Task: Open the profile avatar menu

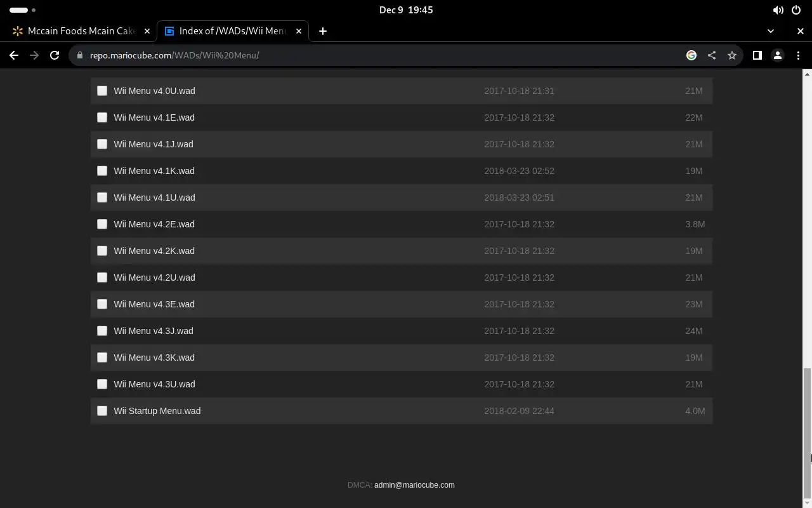Action: click(x=778, y=55)
